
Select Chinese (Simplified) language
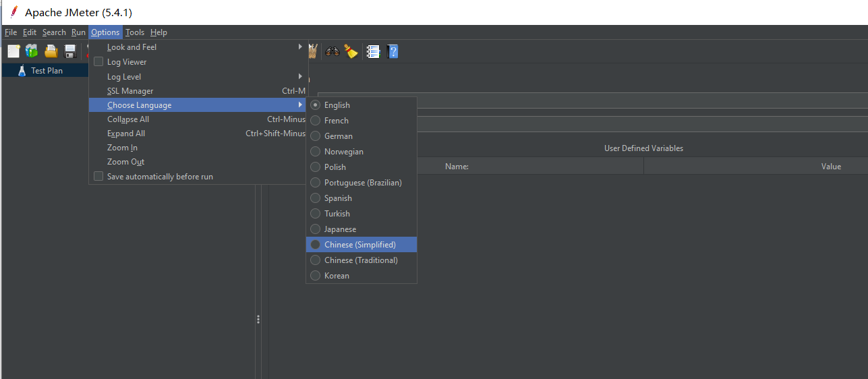click(x=361, y=244)
